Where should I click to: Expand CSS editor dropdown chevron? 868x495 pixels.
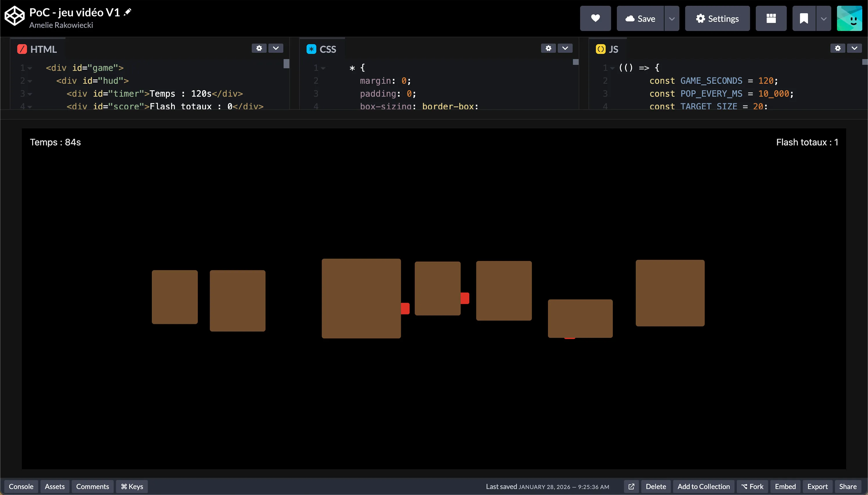(565, 48)
